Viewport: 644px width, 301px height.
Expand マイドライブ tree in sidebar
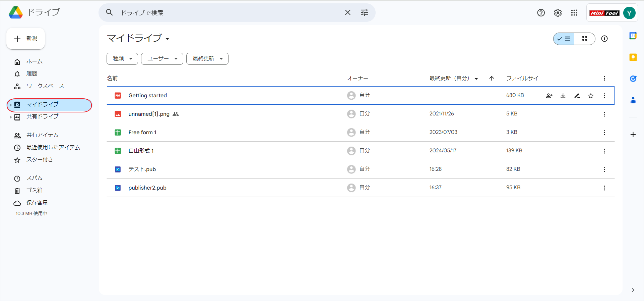[11, 105]
